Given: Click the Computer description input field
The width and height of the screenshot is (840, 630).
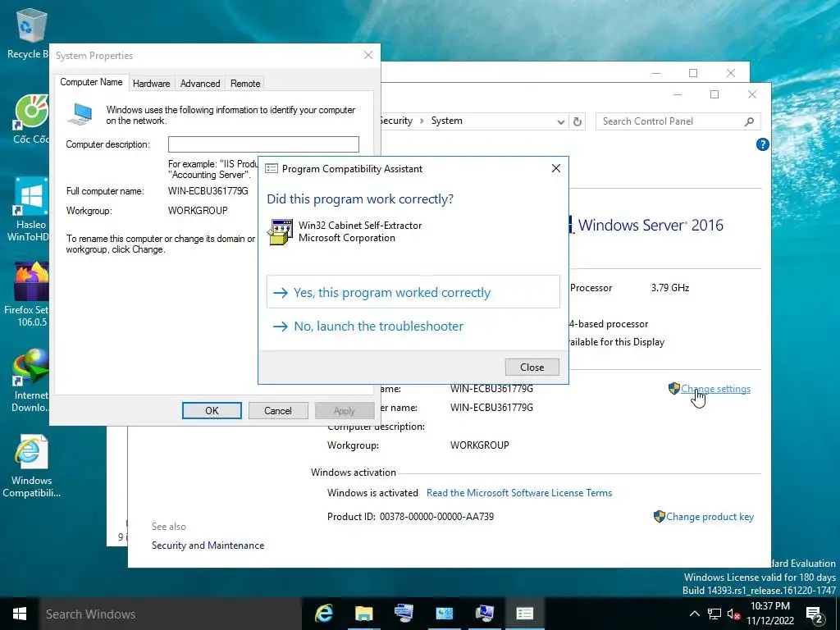Looking at the screenshot, I should click(263, 144).
